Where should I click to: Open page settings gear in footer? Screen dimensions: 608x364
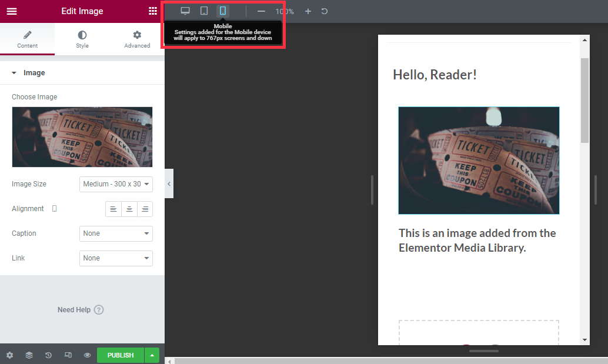coord(9,355)
